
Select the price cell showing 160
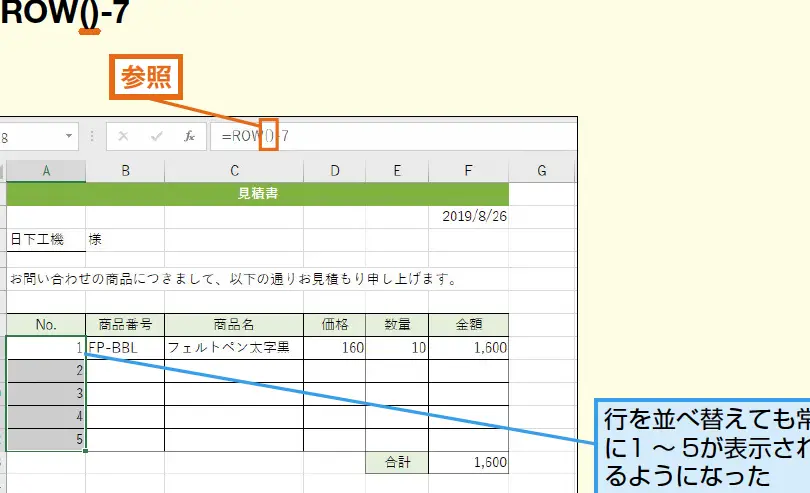(334, 348)
